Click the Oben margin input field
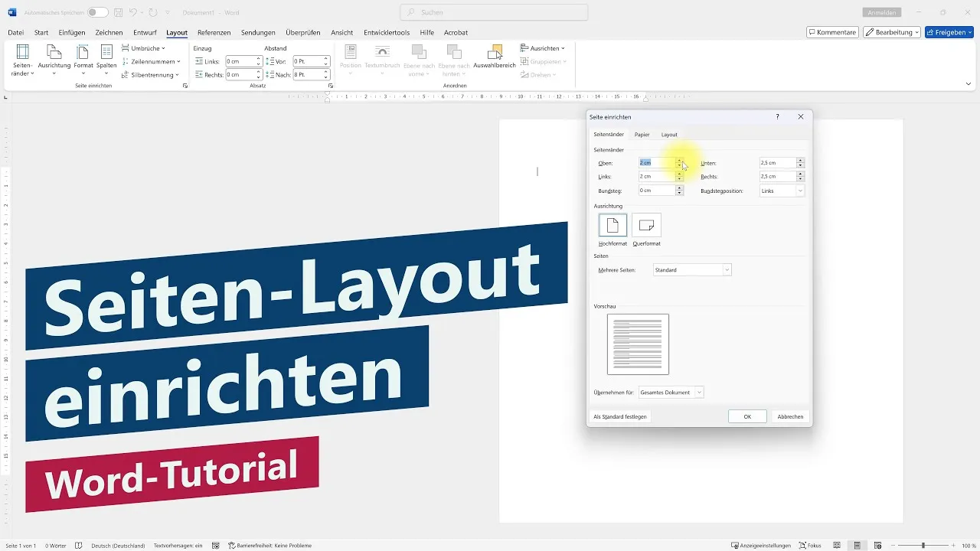This screenshot has height=551, width=980. (657, 162)
